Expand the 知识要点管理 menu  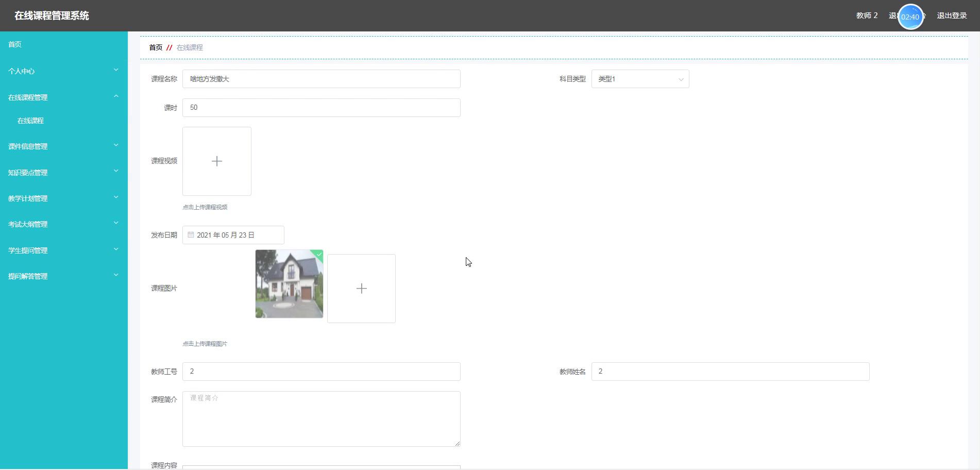tap(63, 173)
